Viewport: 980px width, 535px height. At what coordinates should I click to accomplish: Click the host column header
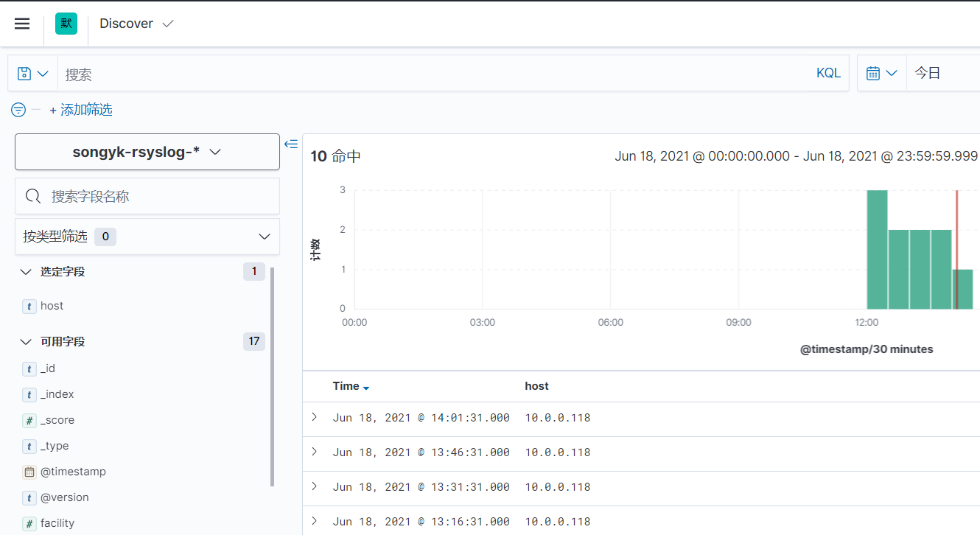536,386
